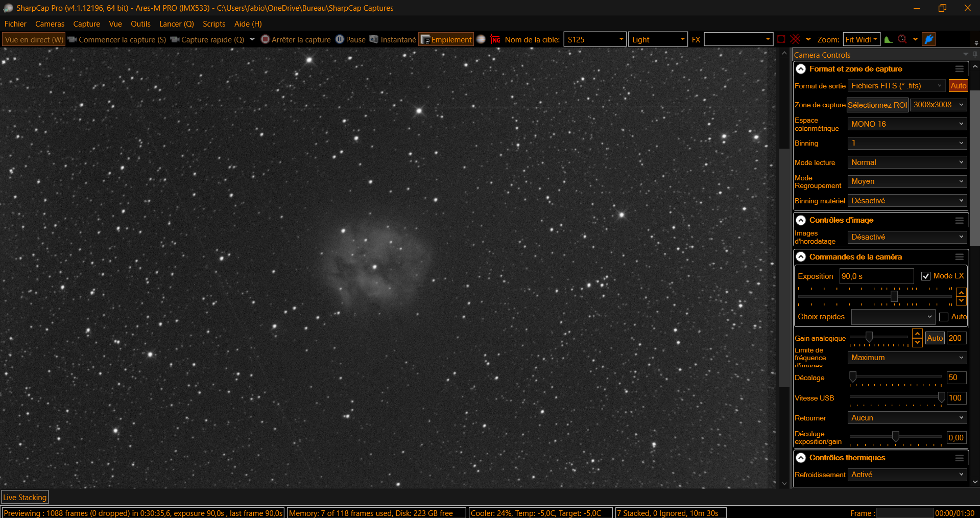Click the Gain analogique slider thumb

pos(869,337)
